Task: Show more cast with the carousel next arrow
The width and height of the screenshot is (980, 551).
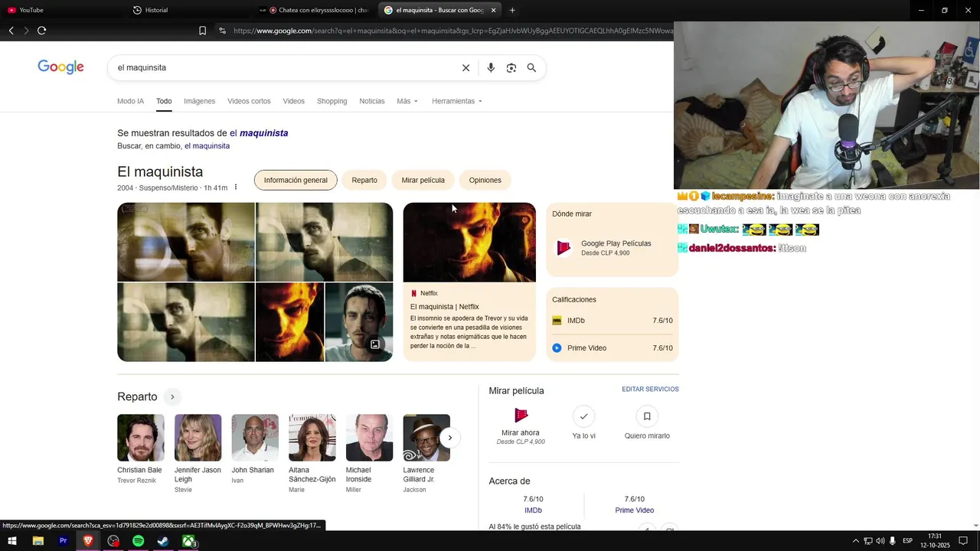Action: point(450,438)
